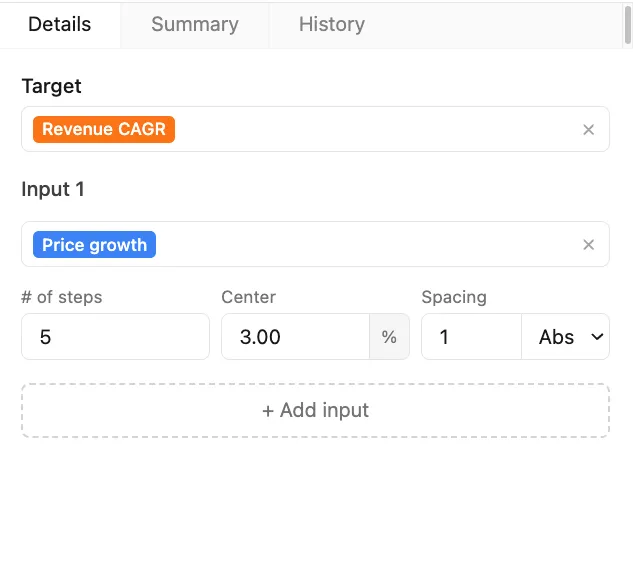Click the Spacing label
The image size is (633, 588).
[x=454, y=297]
